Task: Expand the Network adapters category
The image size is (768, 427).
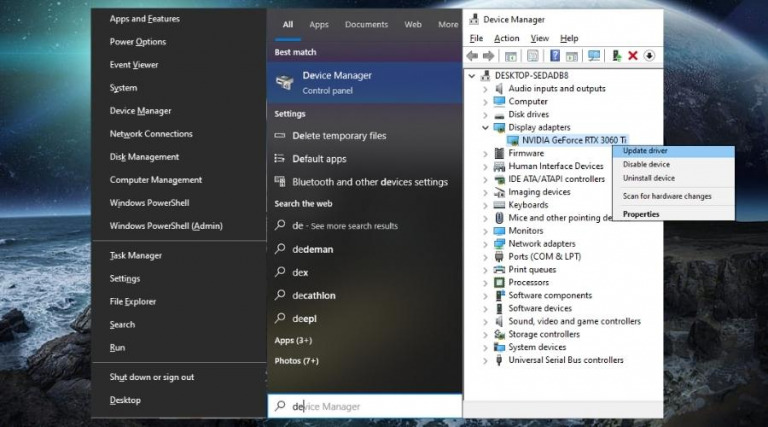Action: tap(486, 244)
